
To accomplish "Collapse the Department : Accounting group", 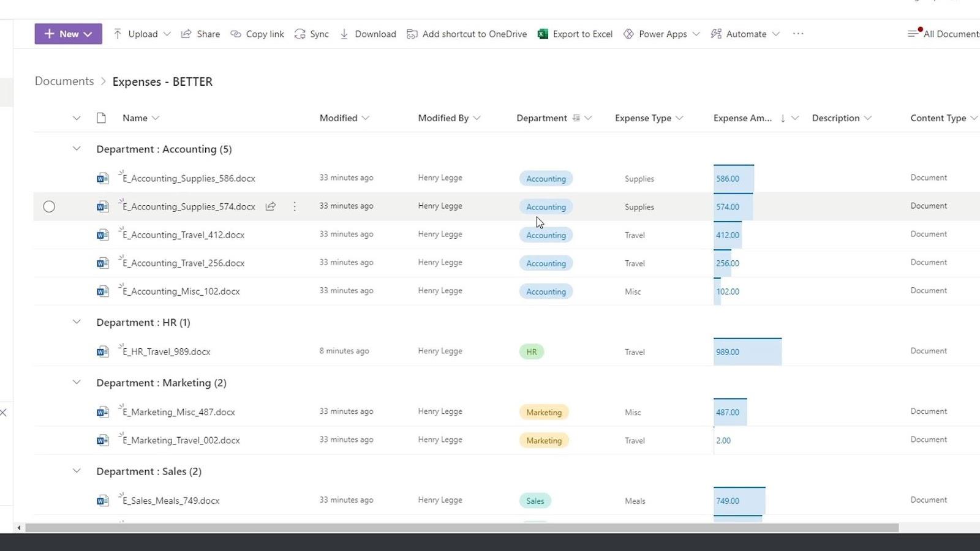I will coord(77,148).
